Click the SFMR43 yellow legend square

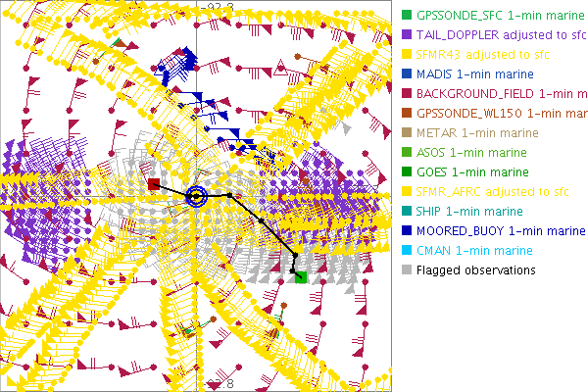point(407,55)
